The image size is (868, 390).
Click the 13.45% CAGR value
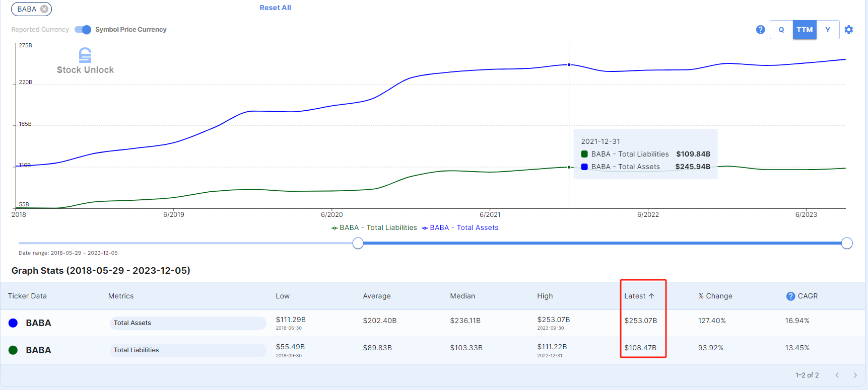(x=797, y=348)
